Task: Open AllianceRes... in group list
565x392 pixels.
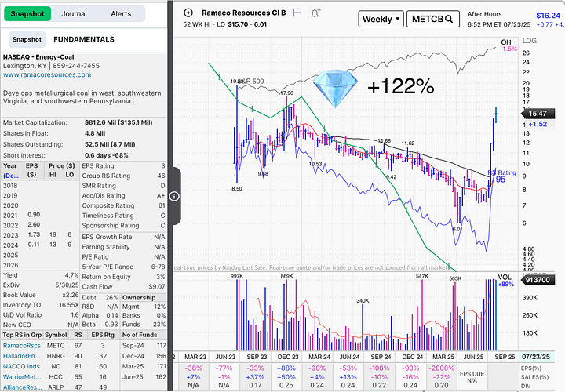Action: click(x=21, y=387)
